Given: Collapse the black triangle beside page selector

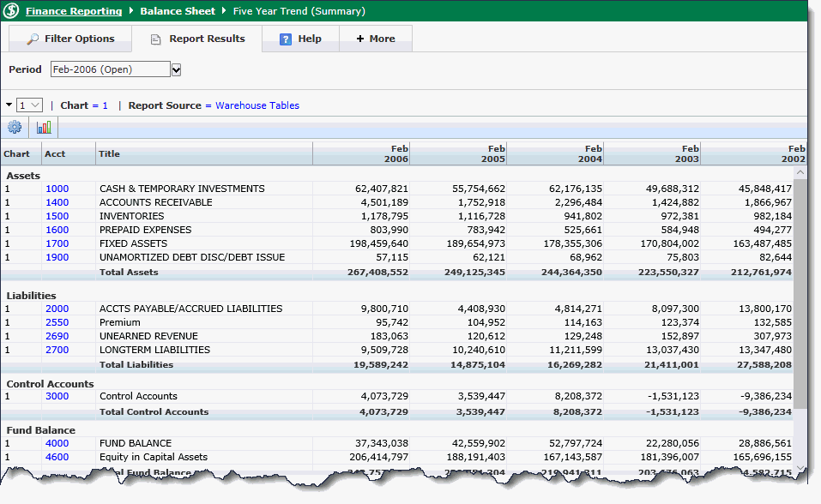Looking at the screenshot, I should (x=9, y=105).
